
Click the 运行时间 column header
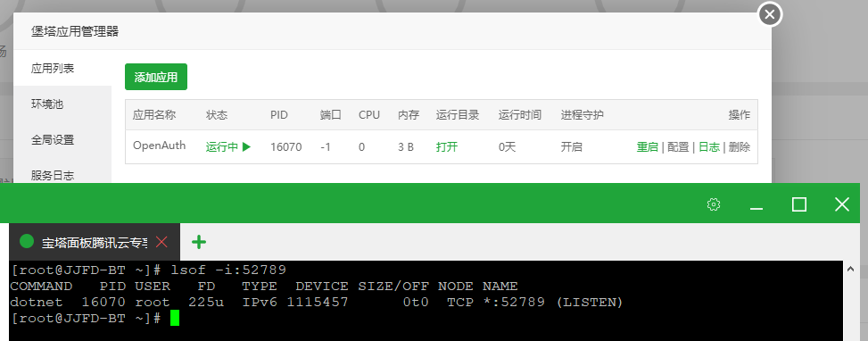point(520,114)
